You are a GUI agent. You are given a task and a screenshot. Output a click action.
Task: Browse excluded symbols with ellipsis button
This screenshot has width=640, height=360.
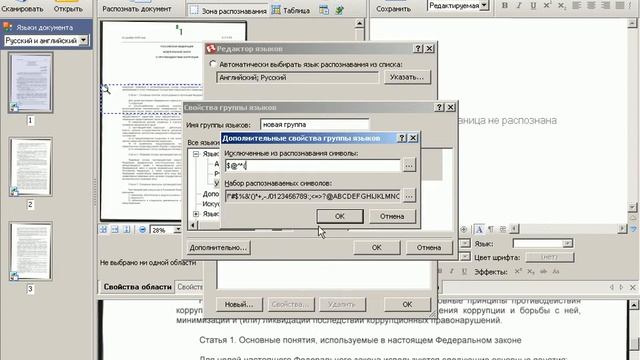point(409,165)
